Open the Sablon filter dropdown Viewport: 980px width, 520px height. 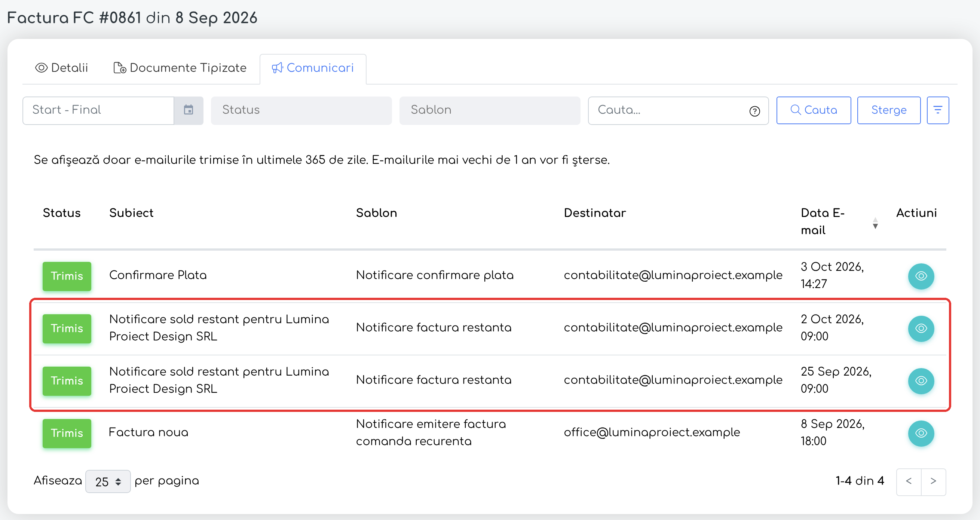pyautogui.click(x=490, y=110)
